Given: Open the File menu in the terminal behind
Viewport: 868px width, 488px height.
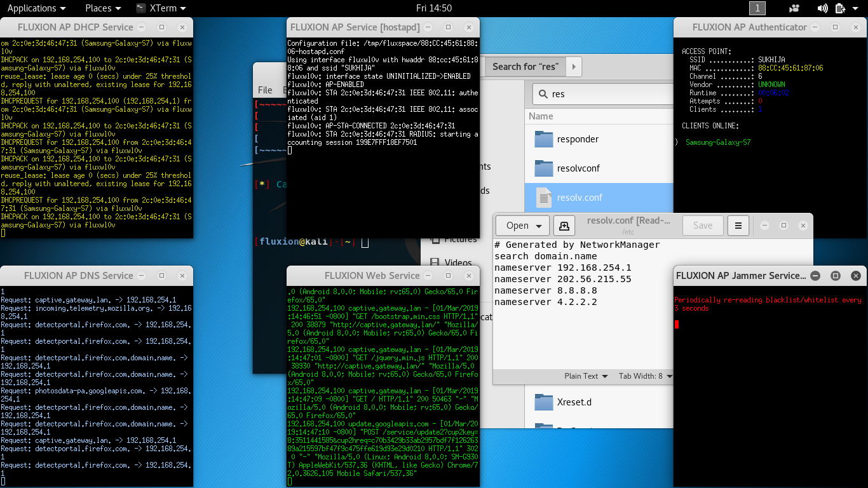Looking at the screenshot, I should click(x=265, y=90).
